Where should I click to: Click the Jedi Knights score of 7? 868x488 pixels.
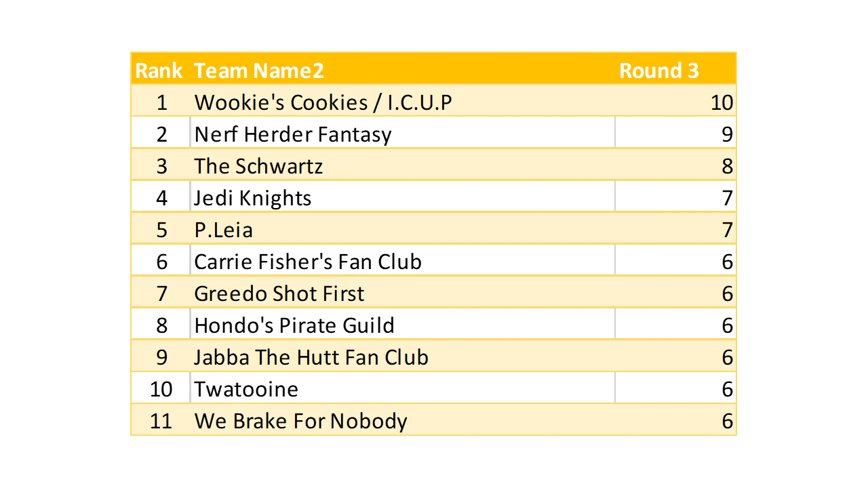(x=727, y=198)
